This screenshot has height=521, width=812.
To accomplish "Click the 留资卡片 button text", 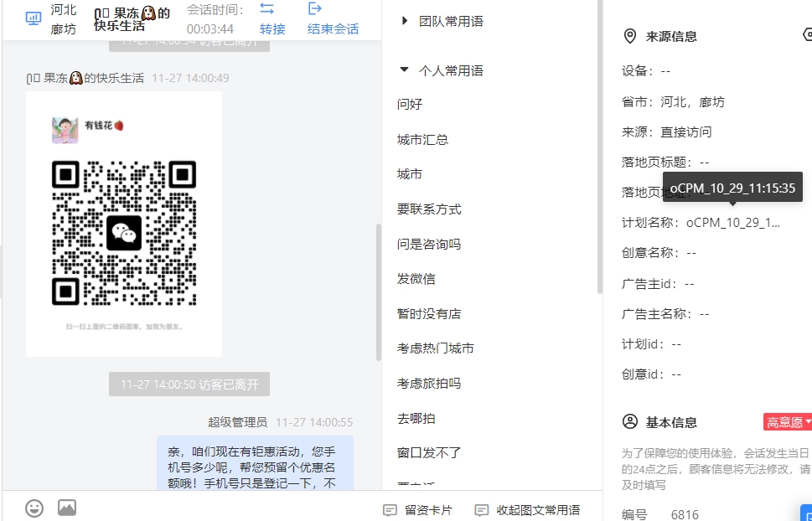I will click(x=428, y=510).
